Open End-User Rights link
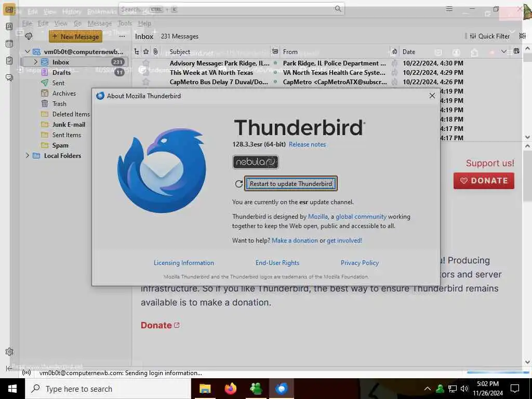This screenshot has height=399, width=532. [277, 262]
